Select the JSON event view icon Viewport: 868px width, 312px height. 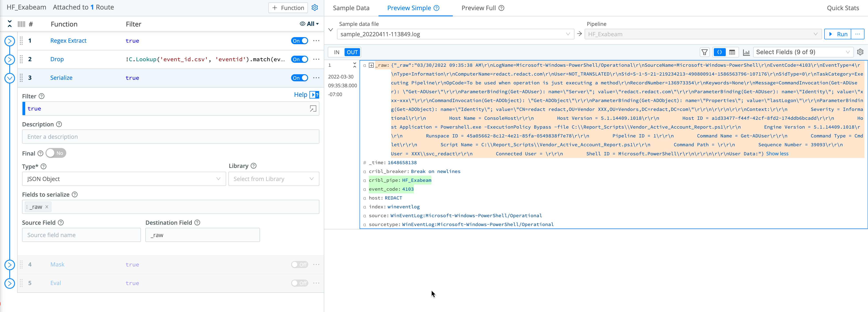pos(719,52)
